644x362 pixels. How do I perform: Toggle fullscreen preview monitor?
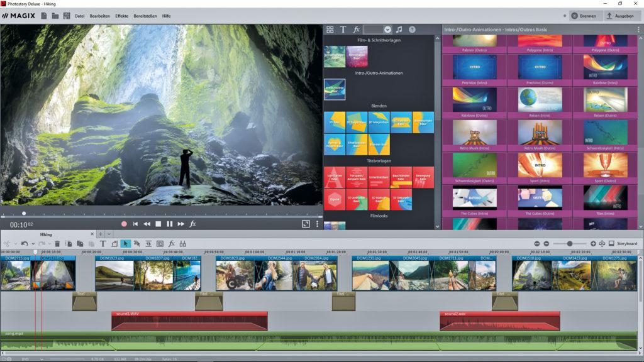coord(306,224)
